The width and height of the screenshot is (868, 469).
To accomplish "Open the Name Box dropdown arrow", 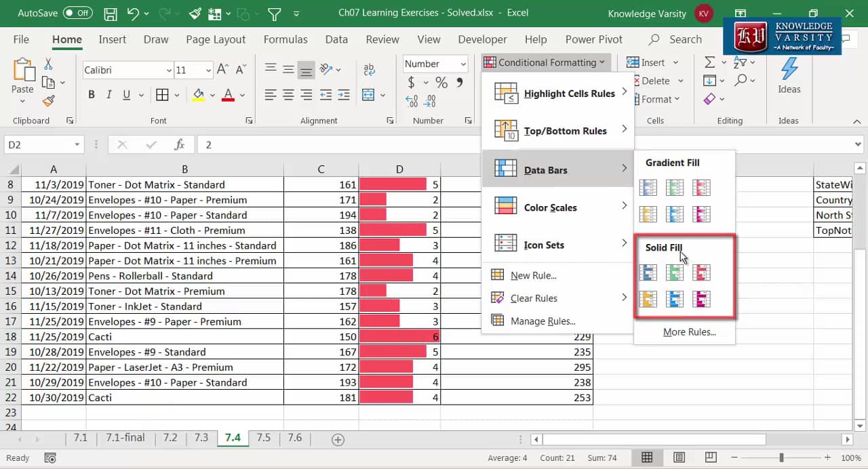I will coord(77,145).
